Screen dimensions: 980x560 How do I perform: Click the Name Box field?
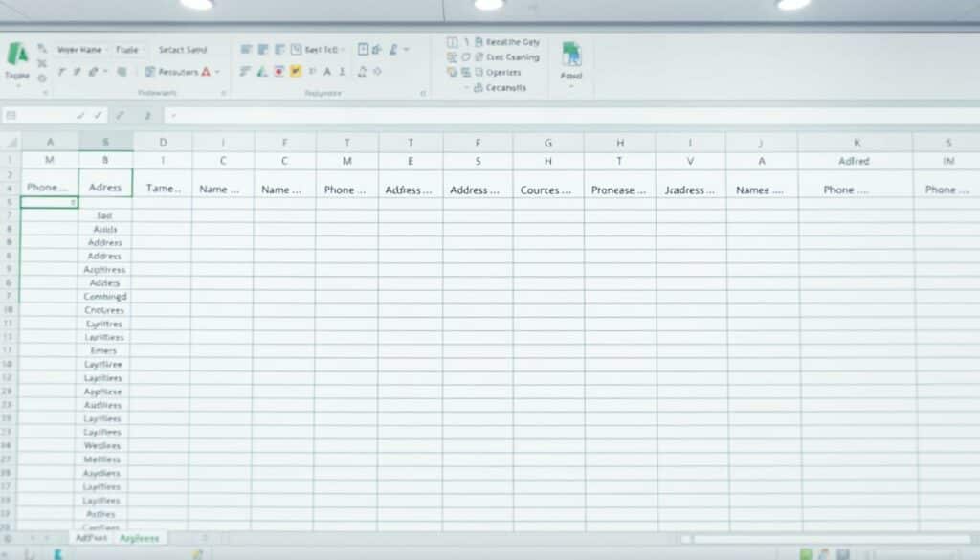click(37, 115)
